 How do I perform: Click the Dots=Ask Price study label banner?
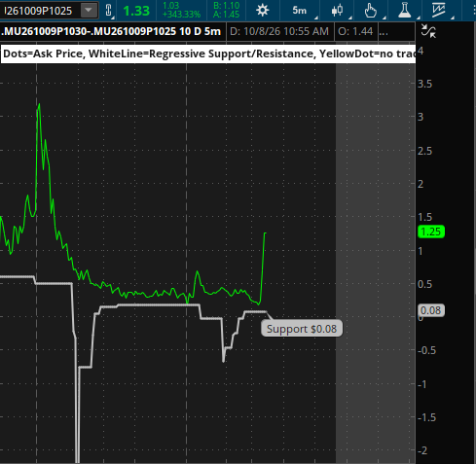208,54
